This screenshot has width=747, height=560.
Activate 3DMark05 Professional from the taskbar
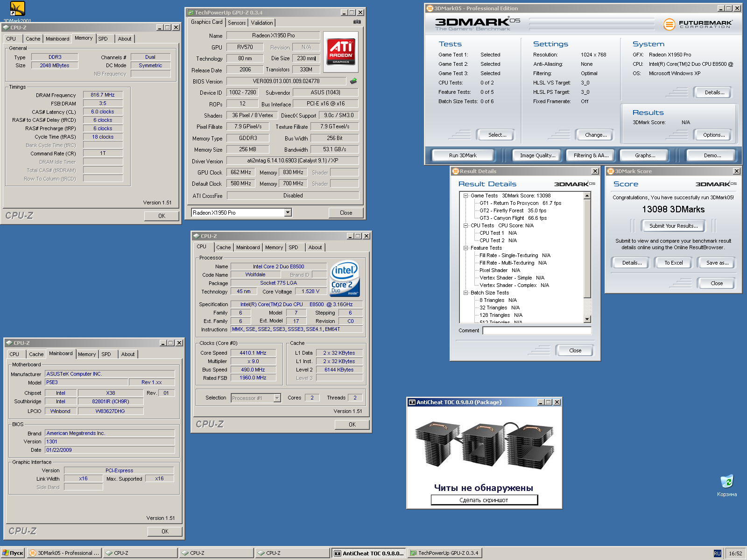[64, 553]
